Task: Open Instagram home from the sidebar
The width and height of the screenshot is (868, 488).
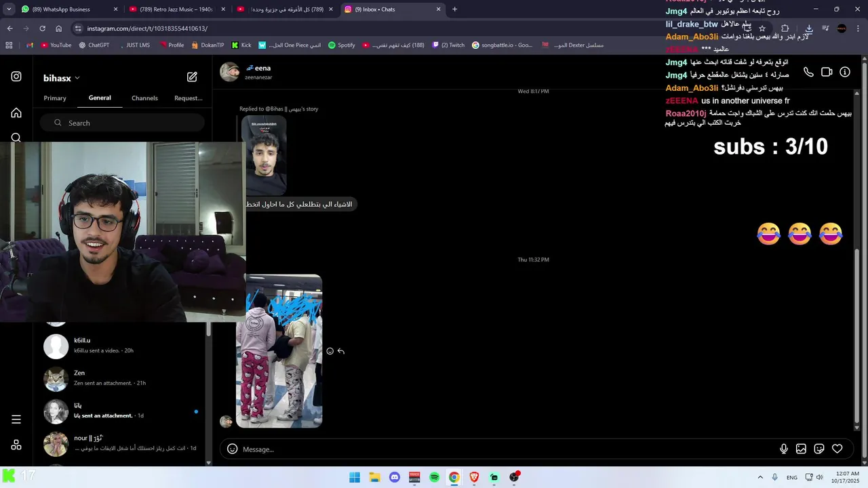Action: (x=16, y=113)
